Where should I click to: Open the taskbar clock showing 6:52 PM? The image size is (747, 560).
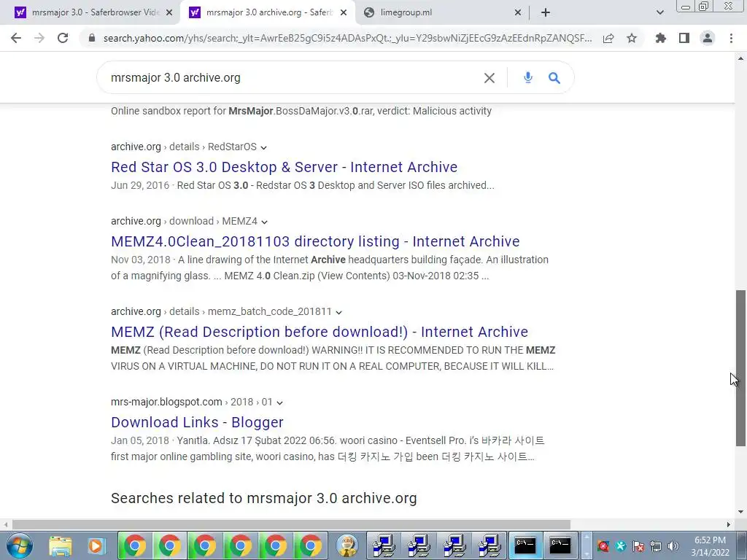(x=710, y=546)
